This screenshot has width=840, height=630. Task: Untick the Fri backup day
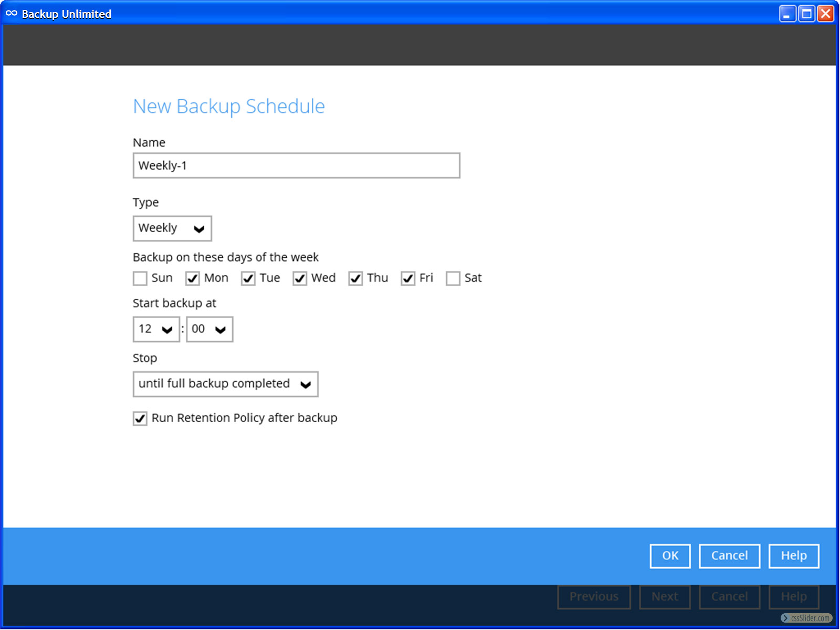(x=408, y=278)
